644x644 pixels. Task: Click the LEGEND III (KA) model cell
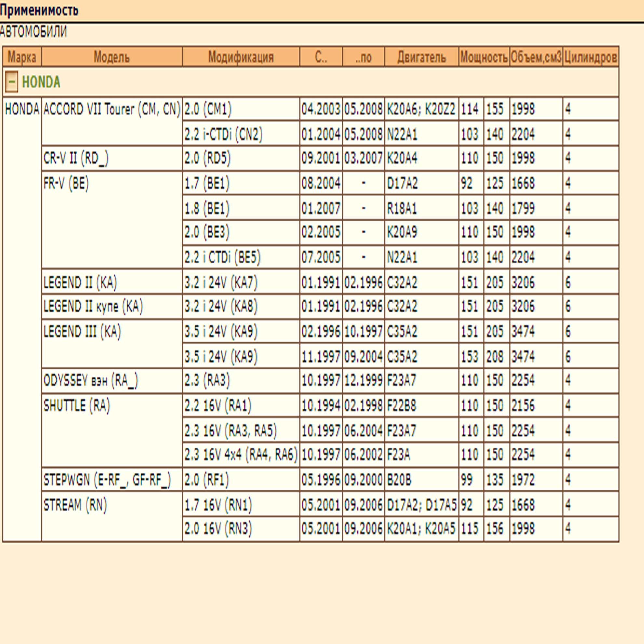click(112, 343)
